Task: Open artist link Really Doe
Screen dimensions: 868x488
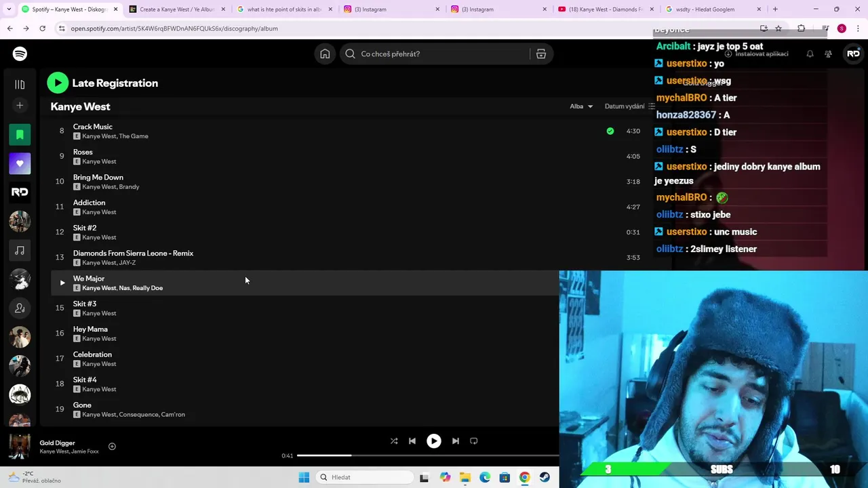Action: click(x=148, y=288)
